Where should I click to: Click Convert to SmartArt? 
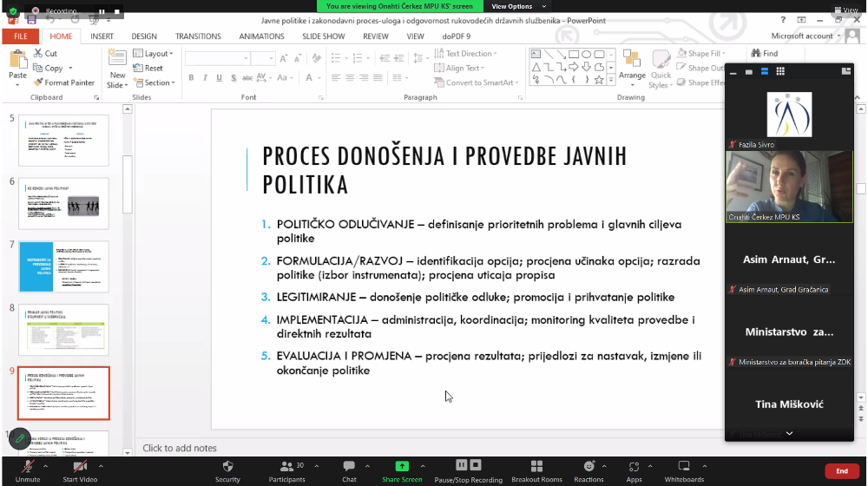pos(476,82)
